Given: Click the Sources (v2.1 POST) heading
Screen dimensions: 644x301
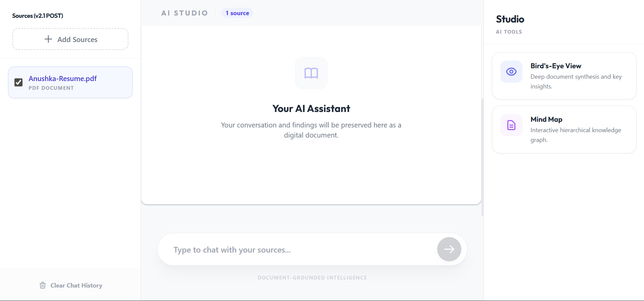Looking at the screenshot, I should pyautogui.click(x=38, y=16).
